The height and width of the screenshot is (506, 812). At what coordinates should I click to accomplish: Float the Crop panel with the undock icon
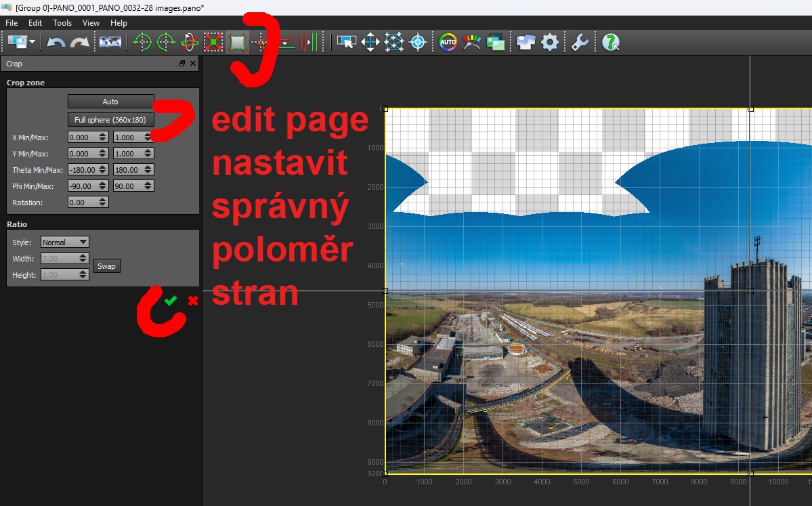181,64
